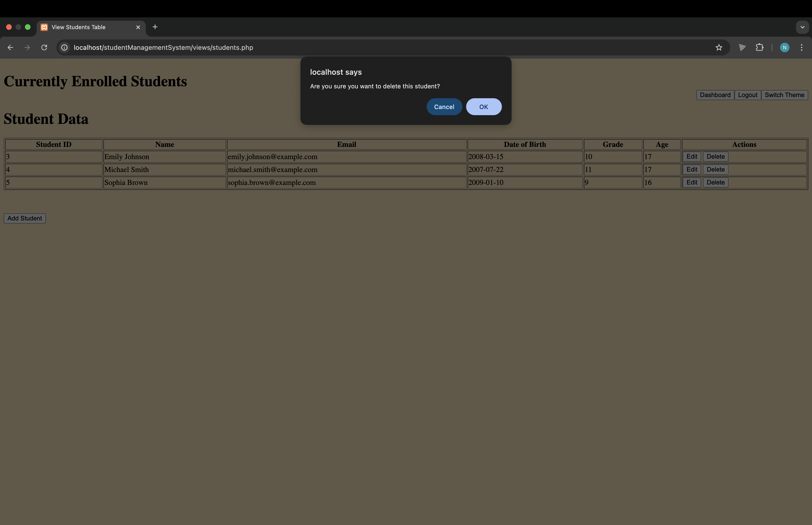The image size is (812, 525).
Task: Click date of birth '2007-07-22'
Action: [x=486, y=170]
